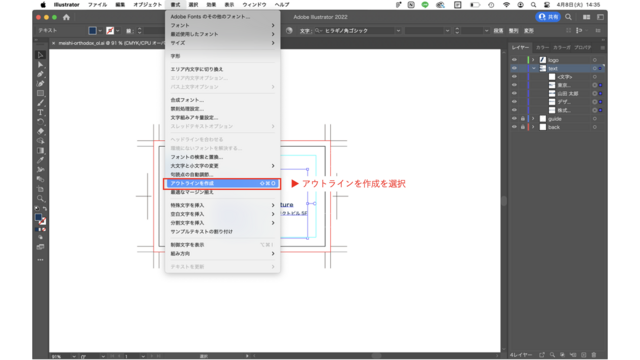
Task: Expand the logo layer
Action: (533, 60)
